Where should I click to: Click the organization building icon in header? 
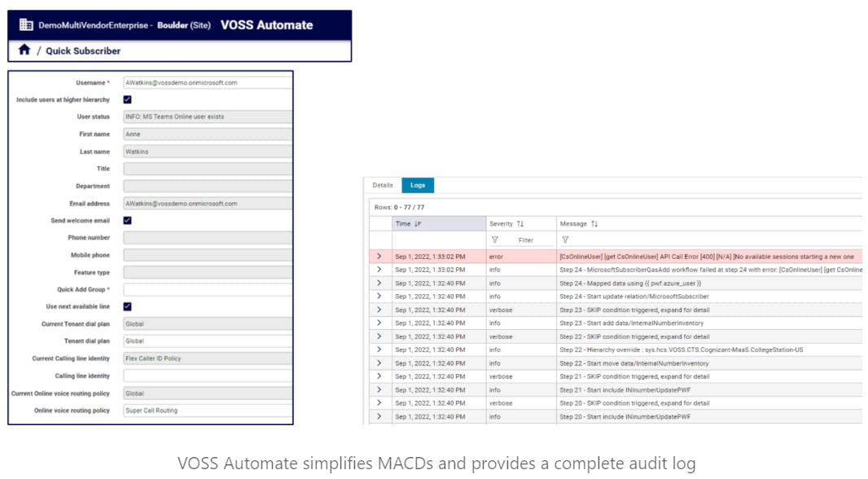(x=26, y=25)
